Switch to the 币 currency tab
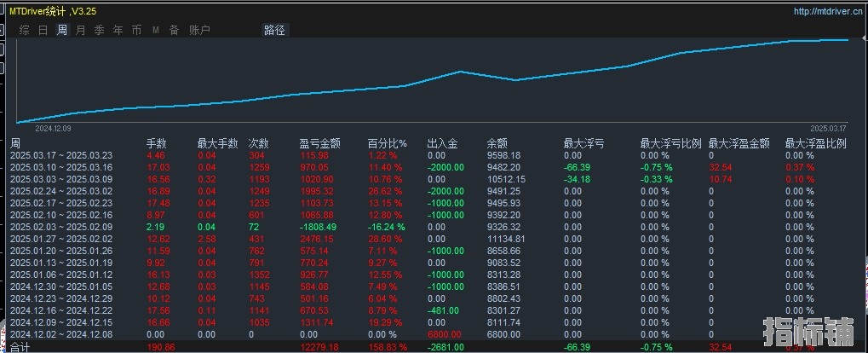Image resolution: width=868 pixels, height=353 pixels. pos(137,30)
